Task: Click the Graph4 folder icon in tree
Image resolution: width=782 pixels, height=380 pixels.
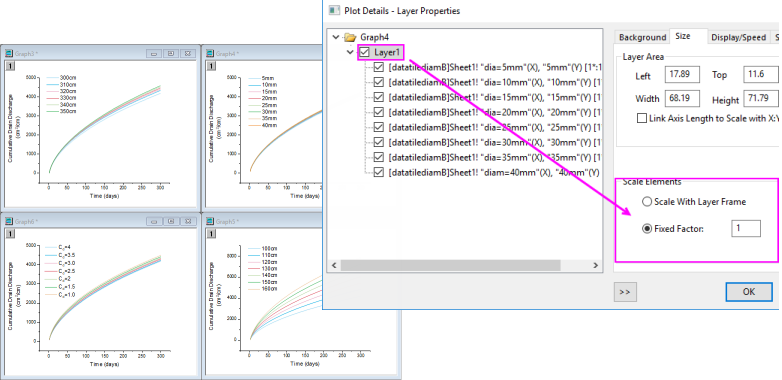Action: point(351,37)
